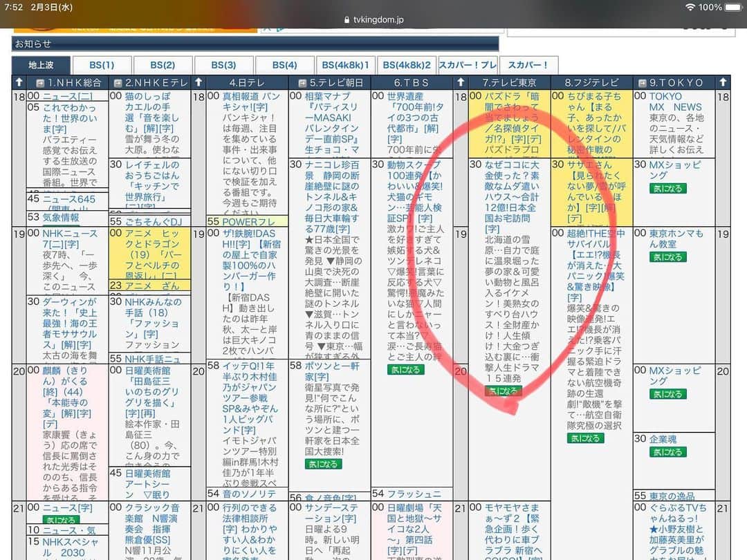The height and width of the screenshot is (560, 747).
Task: Open レイチェルのおうちごはん program
Action: pos(151,186)
